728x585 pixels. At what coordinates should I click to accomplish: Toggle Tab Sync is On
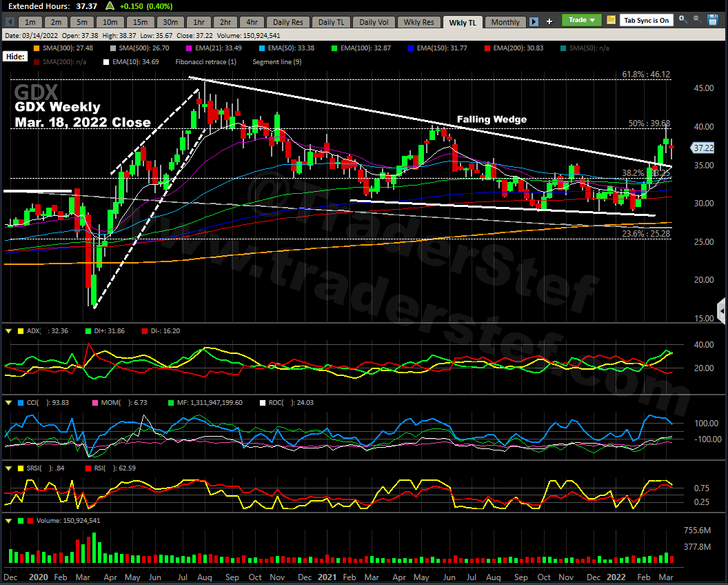point(647,20)
